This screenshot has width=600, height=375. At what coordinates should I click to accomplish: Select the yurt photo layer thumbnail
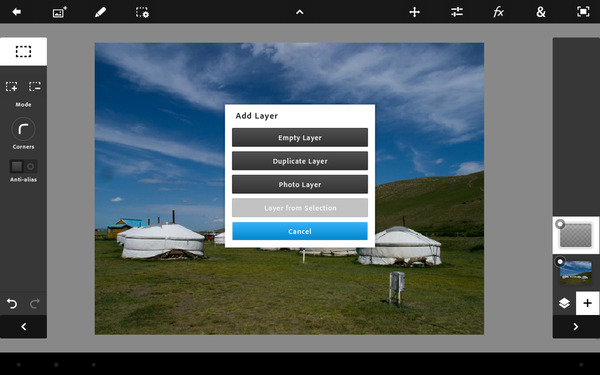pyautogui.click(x=576, y=272)
